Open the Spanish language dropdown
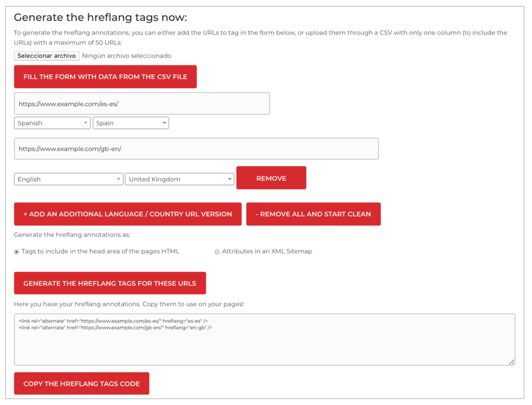 [x=52, y=123]
